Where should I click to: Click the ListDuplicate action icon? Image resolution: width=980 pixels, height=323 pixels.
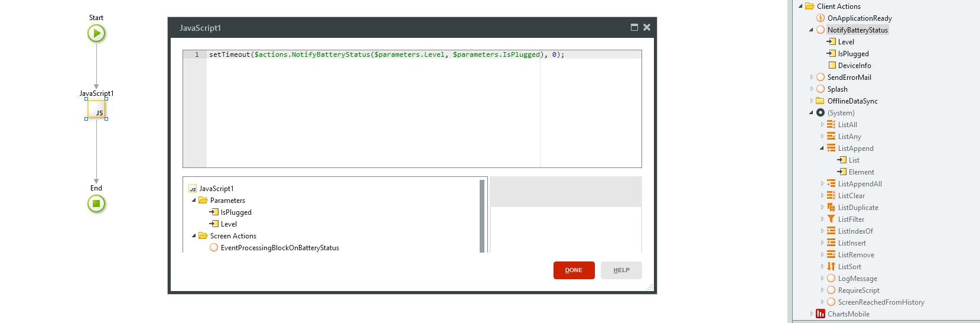(x=831, y=208)
